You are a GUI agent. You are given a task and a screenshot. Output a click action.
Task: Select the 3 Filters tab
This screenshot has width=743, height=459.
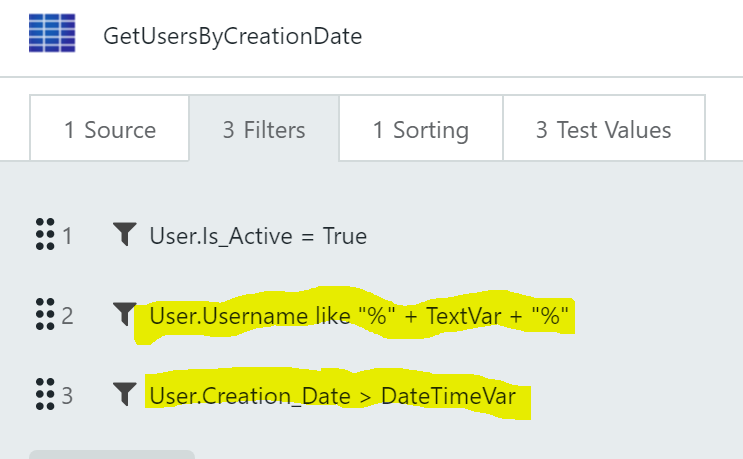point(264,130)
